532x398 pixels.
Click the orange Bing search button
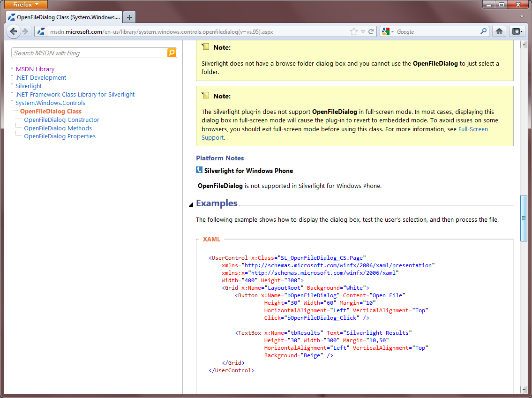(x=172, y=53)
